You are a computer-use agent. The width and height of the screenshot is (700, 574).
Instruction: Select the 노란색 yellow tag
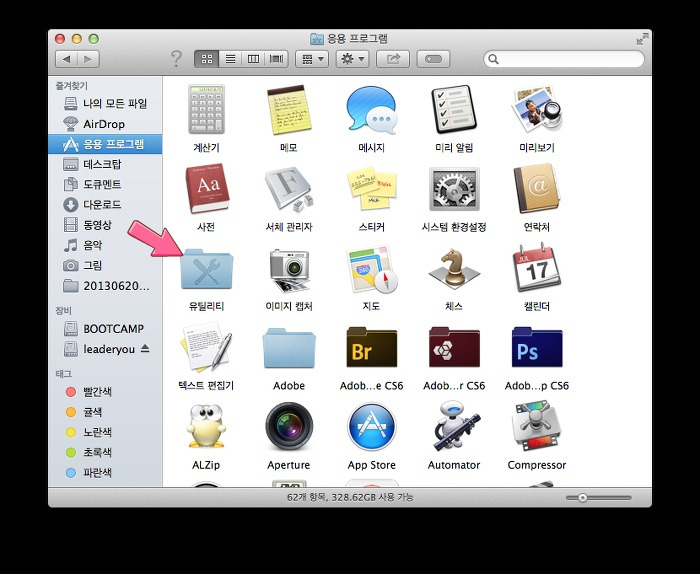tap(105, 432)
